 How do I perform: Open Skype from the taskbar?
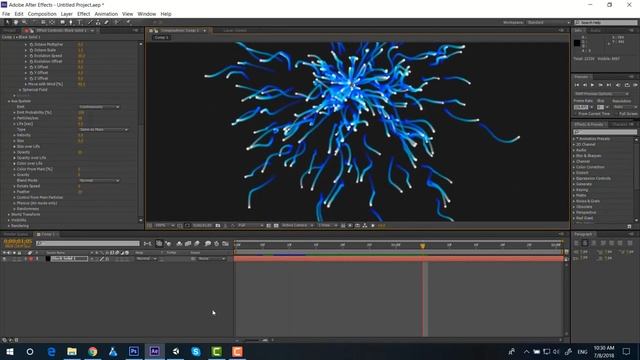(x=196, y=351)
